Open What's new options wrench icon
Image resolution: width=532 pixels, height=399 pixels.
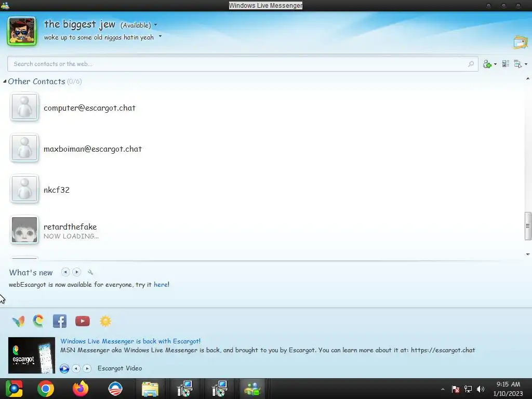90,272
